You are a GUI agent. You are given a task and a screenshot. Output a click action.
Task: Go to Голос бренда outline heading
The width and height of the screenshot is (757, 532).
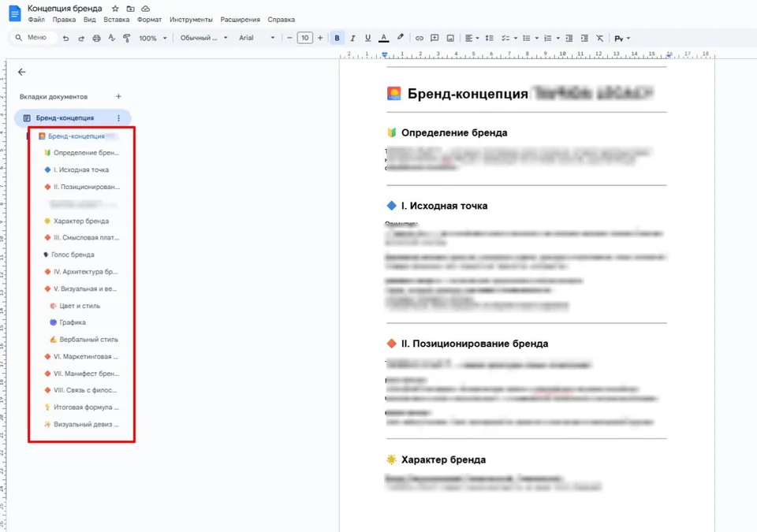[x=69, y=255]
